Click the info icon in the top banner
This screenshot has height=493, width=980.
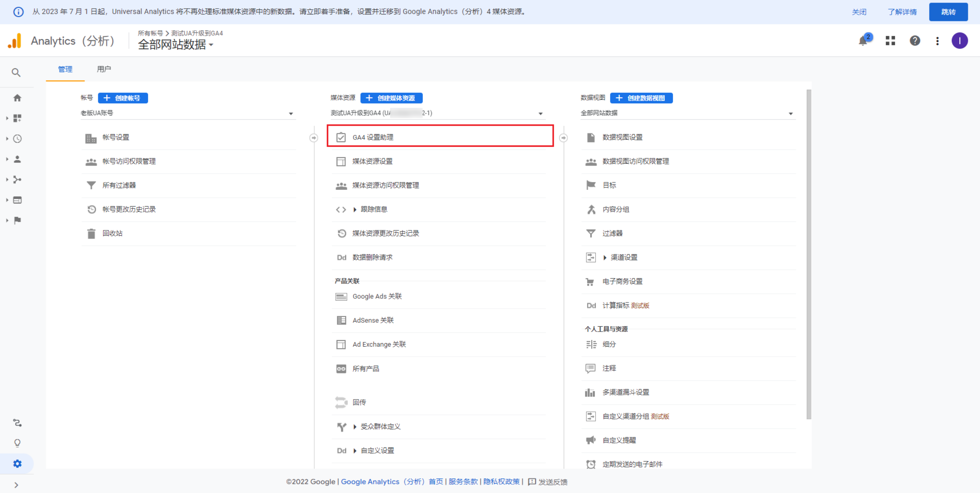coord(18,12)
